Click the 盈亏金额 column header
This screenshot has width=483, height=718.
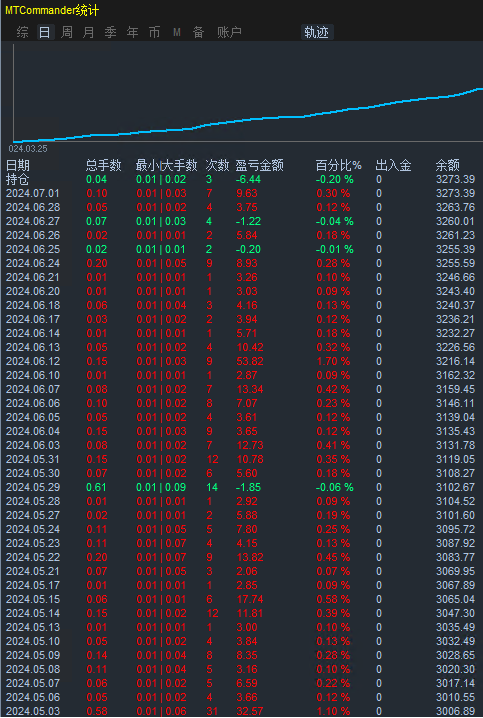(x=260, y=165)
